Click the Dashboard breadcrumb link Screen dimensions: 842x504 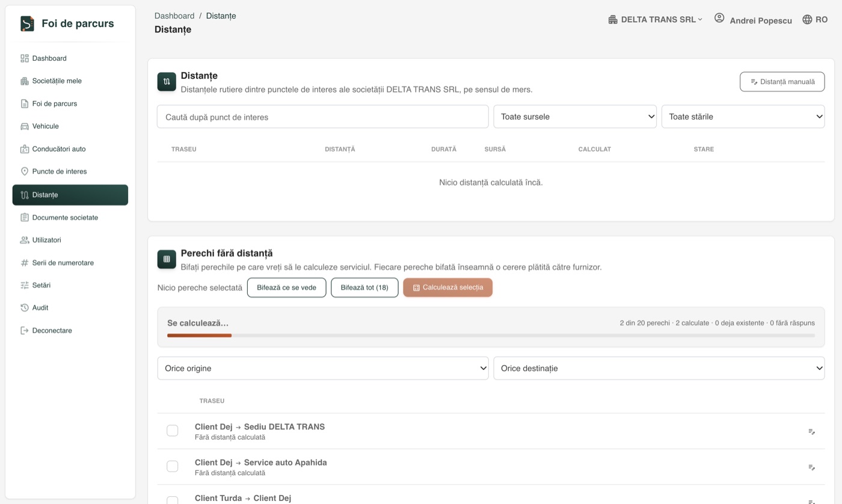point(174,16)
